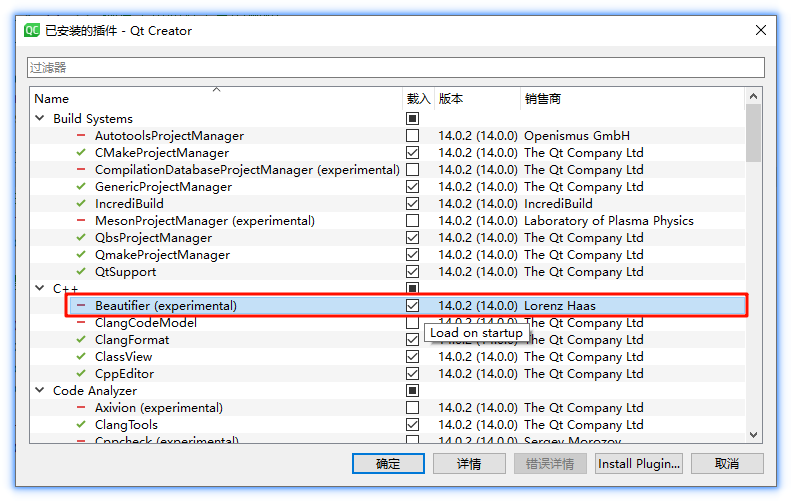Uncheck the CMakeProjectManager load checkbox
Screen dimensions: 792x502
tap(413, 153)
